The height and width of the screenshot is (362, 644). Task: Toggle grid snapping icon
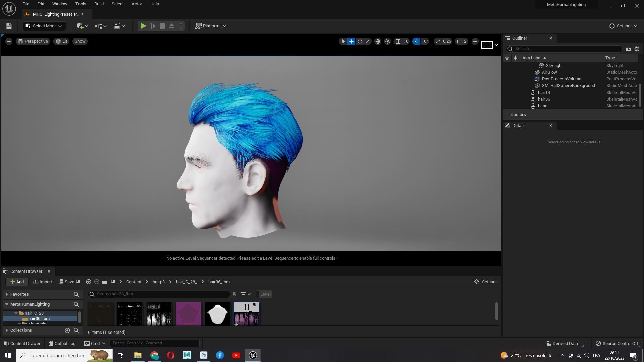[x=398, y=41]
